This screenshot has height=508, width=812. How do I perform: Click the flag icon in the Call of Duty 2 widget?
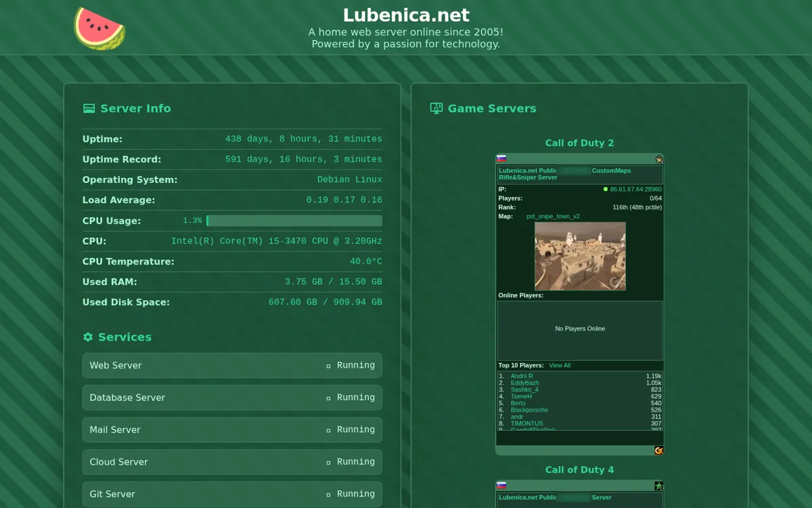501,158
